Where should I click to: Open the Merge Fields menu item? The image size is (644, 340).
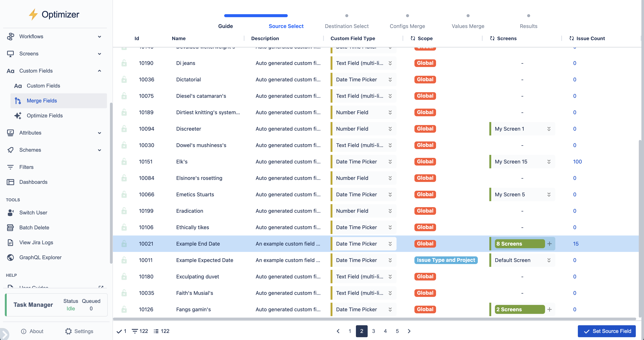pos(42,101)
